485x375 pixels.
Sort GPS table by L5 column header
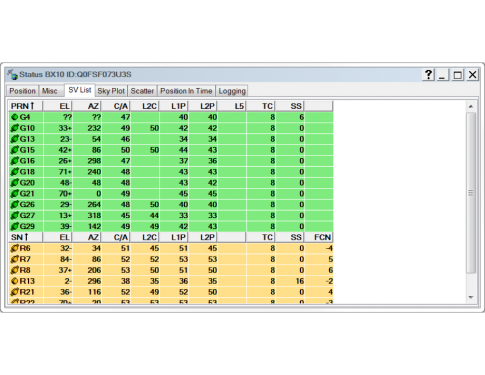232,106
